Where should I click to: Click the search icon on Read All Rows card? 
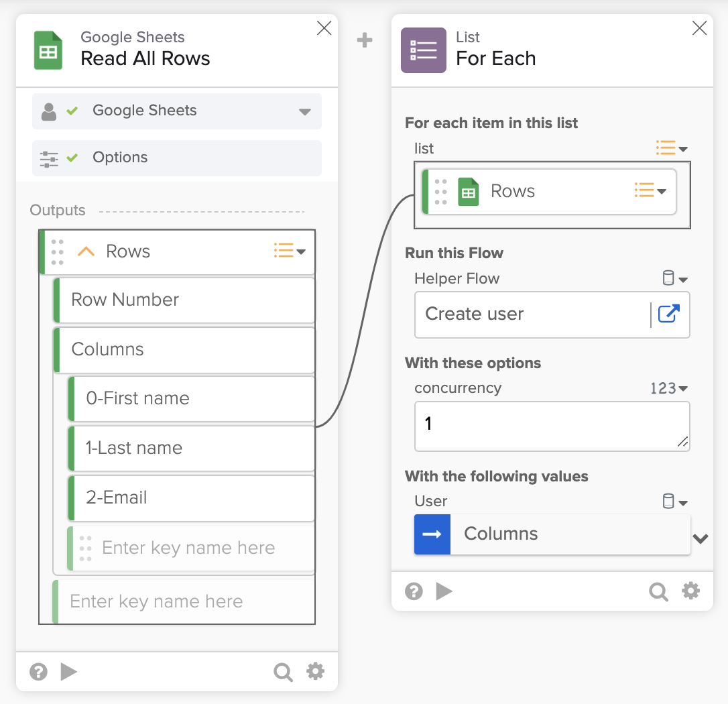[283, 672]
